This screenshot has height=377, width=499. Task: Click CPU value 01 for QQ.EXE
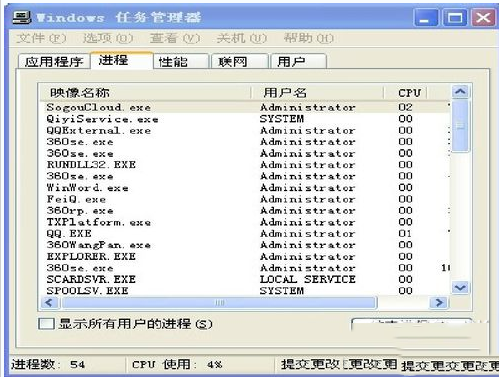[x=405, y=233]
